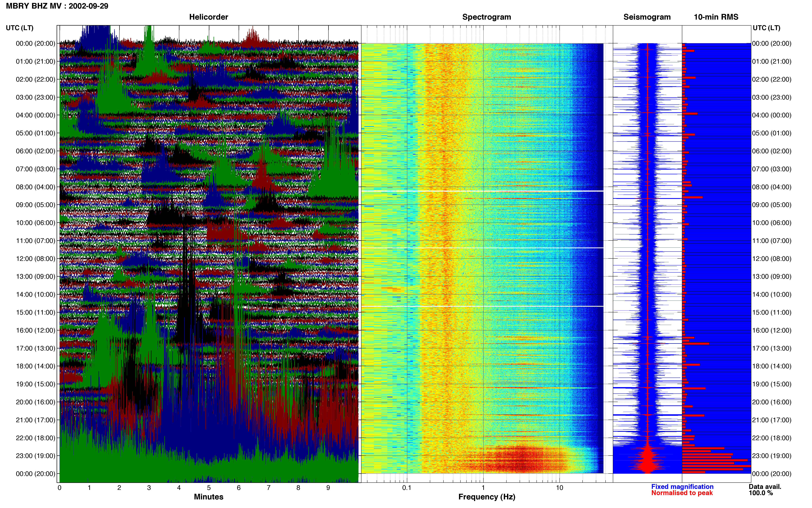
Task: Click the Normalised to peak legend text
Action: pos(682,493)
